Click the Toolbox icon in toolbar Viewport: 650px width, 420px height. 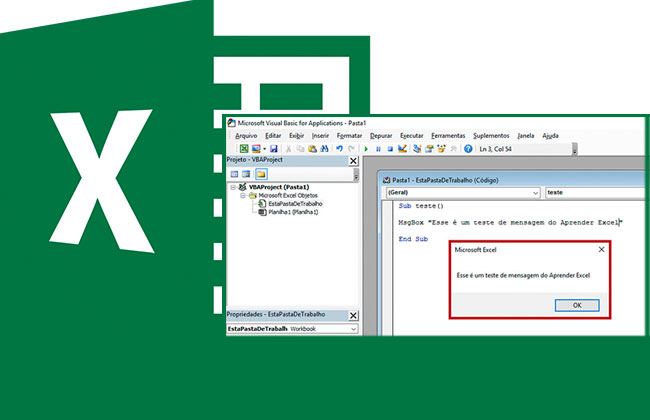(453, 148)
